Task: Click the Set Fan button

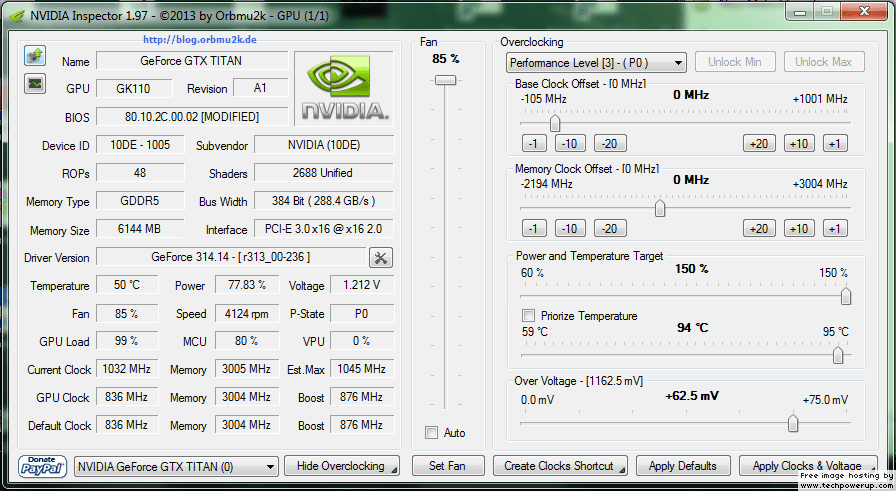Action: (x=448, y=466)
